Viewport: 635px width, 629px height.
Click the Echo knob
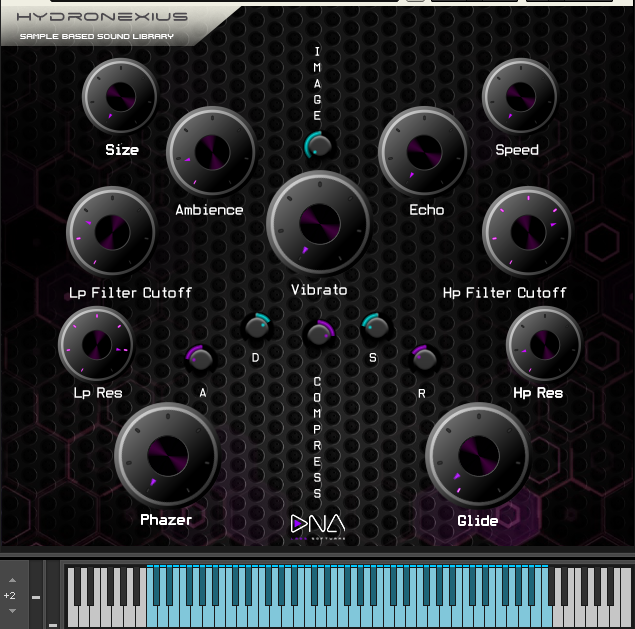(x=424, y=151)
